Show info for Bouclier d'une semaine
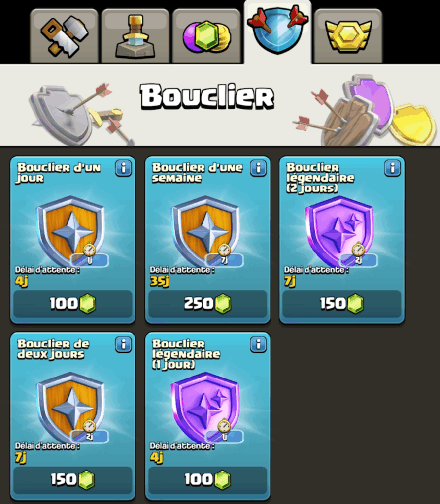The image size is (440, 504). 259,168
